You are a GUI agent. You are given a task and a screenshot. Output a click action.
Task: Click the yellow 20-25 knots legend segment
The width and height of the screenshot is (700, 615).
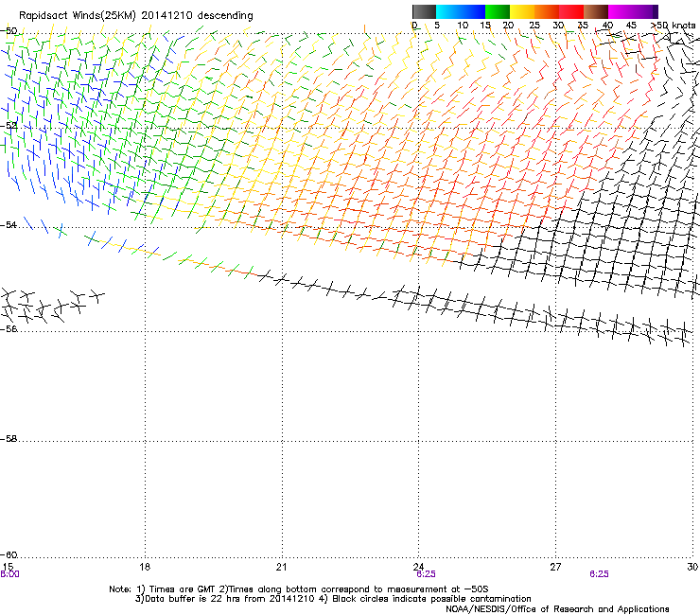click(522, 11)
